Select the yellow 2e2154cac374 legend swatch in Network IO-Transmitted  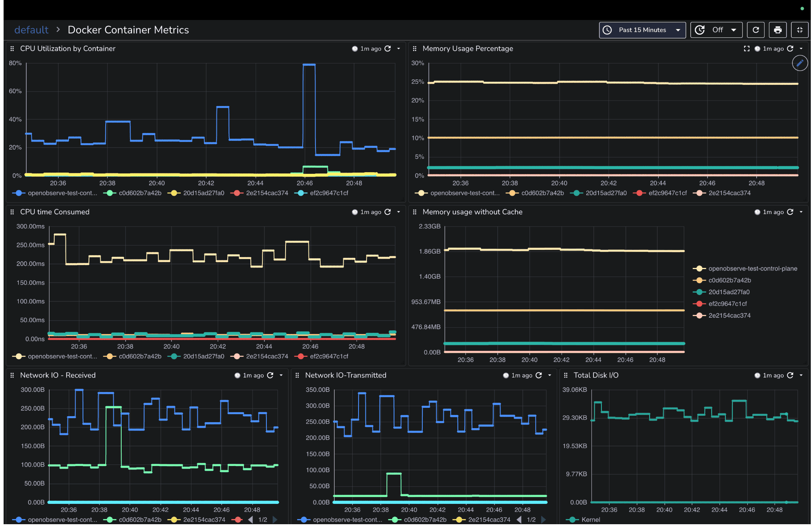pyautogui.click(x=459, y=520)
